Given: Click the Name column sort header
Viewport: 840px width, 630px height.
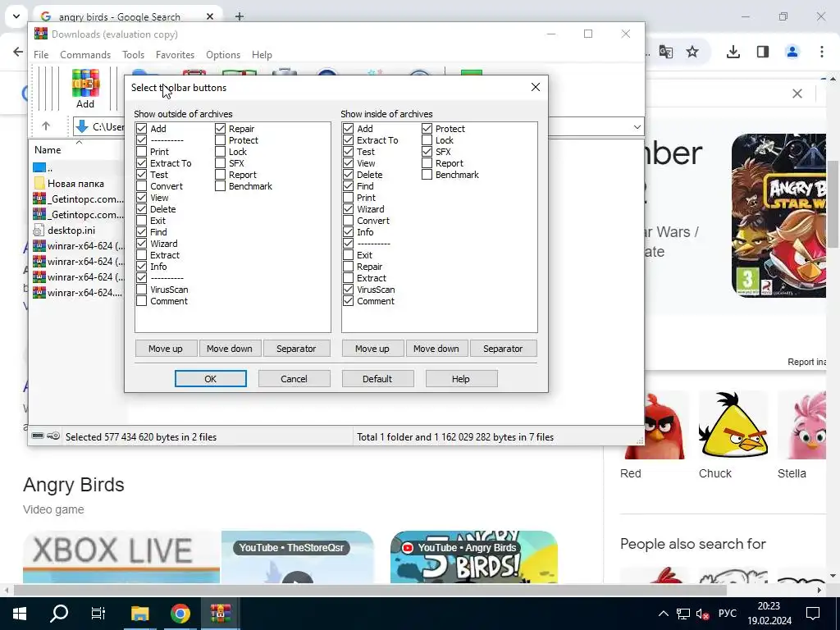Looking at the screenshot, I should (48, 150).
